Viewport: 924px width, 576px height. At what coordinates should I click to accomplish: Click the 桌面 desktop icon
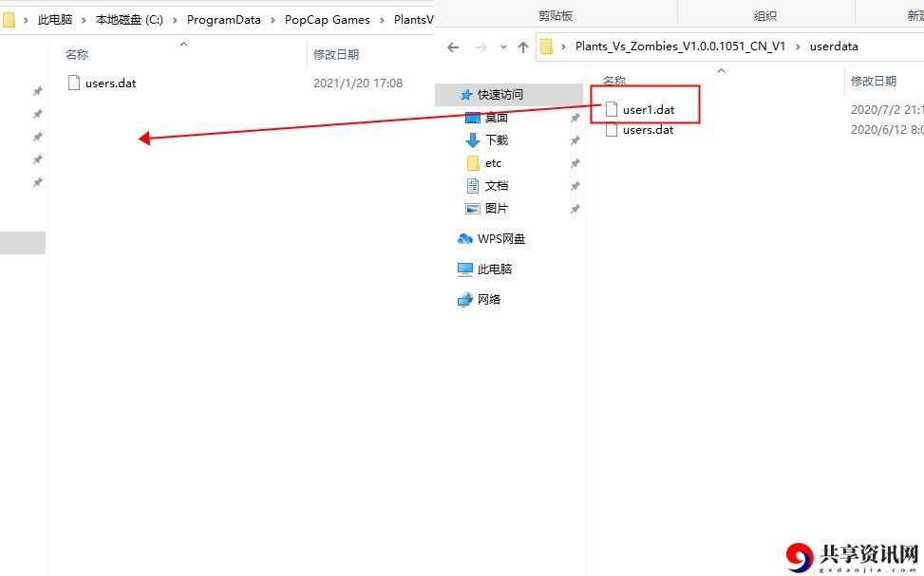(473, 118)
